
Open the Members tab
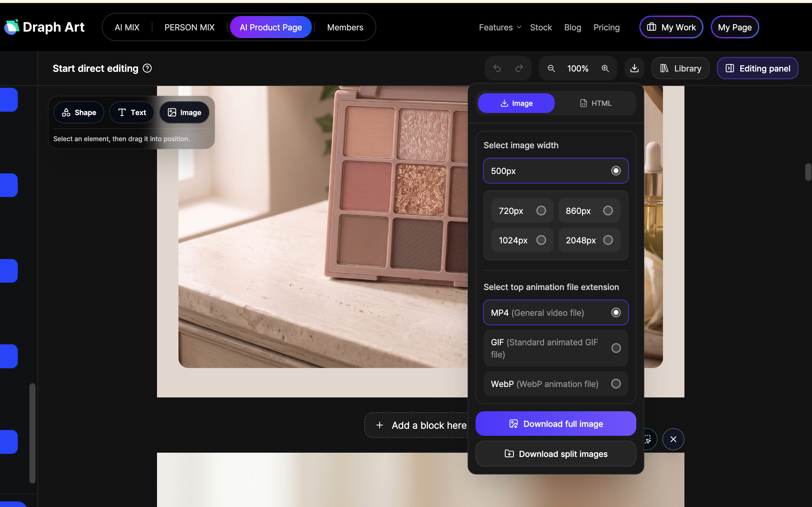point(345,27)
